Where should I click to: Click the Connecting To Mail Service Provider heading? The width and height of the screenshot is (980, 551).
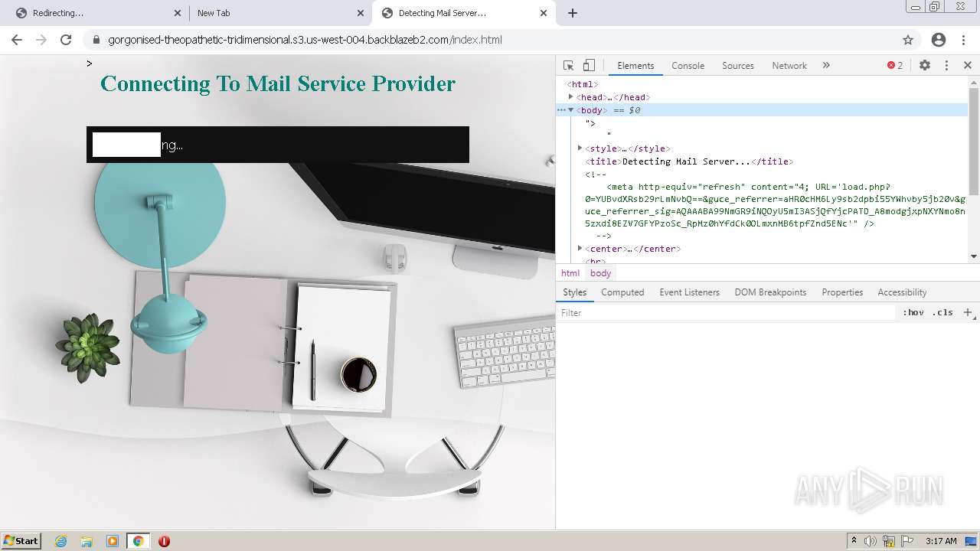tap(278, 83)
